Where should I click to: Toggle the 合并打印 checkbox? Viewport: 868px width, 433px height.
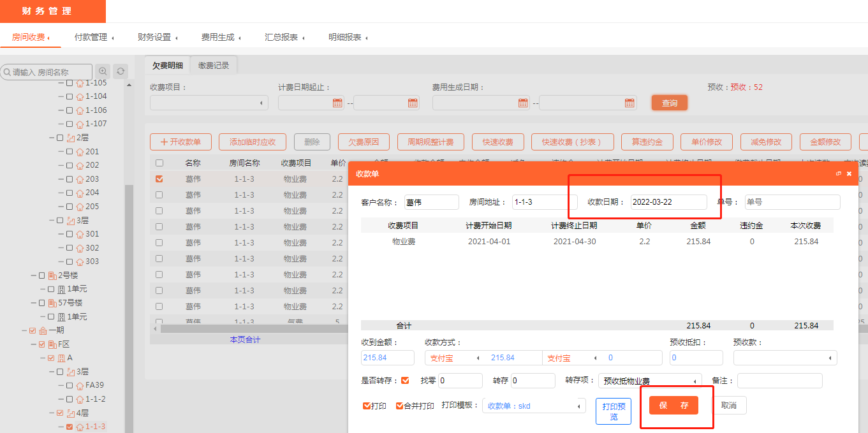point(400,406)
